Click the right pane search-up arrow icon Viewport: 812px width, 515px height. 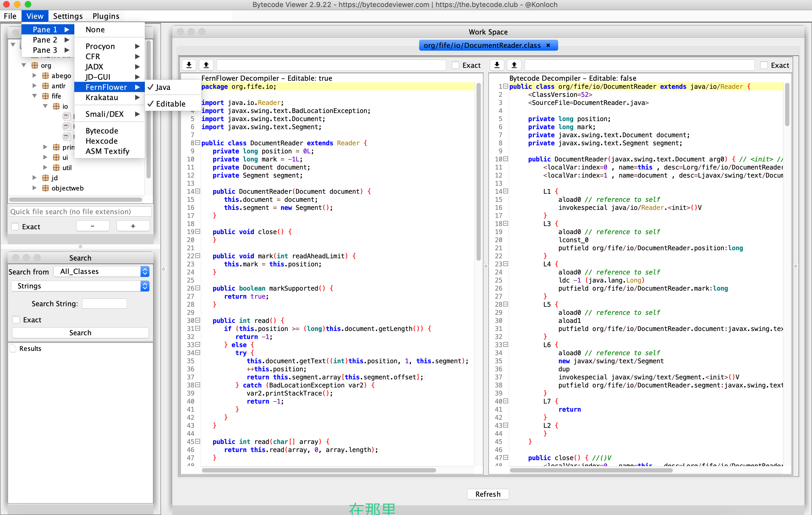pyautogui.click(x=514, y=65)
